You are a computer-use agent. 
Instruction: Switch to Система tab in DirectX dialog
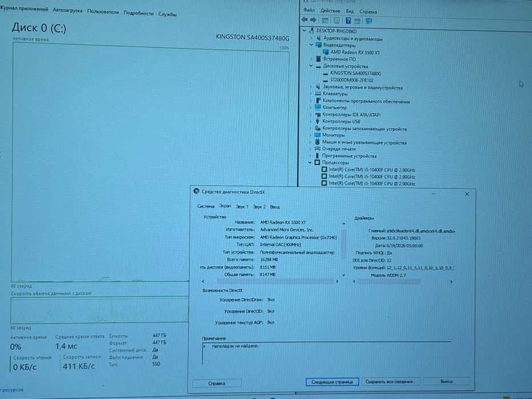point(206,206)
